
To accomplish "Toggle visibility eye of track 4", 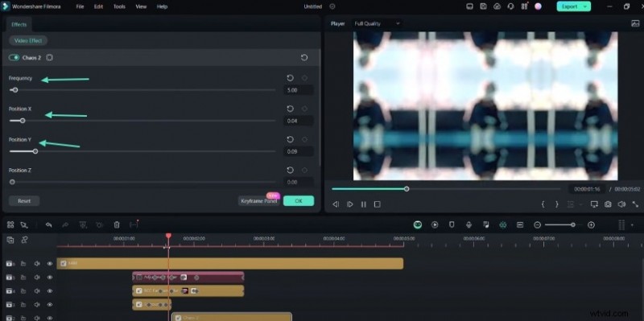I will click(x=50, y=291).
